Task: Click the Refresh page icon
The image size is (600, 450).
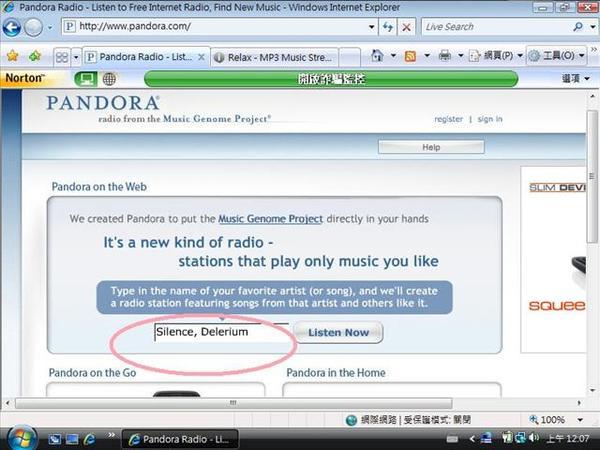Action: pyautogui.click(x=388, y=27)
